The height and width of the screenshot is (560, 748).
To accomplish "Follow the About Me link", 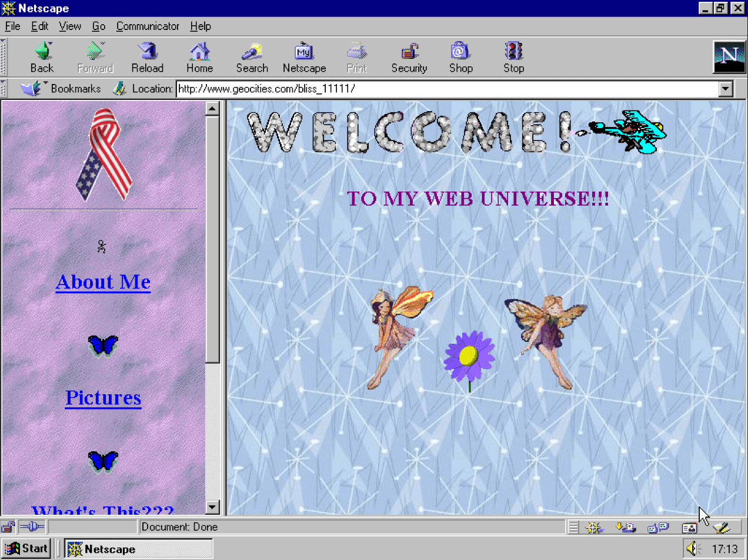I will [x=103, y=282].
